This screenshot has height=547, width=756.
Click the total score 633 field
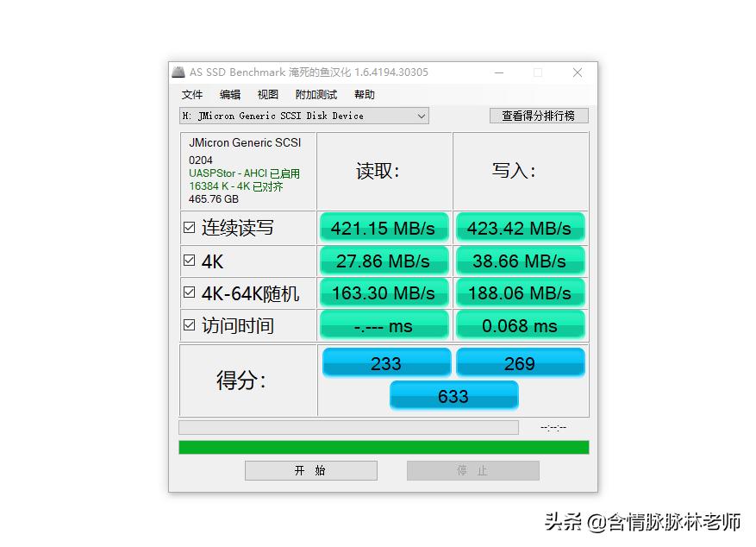point(453,395)
